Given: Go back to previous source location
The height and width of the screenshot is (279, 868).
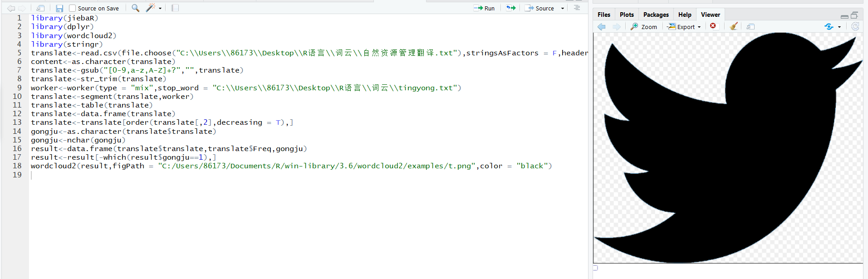Looking at the screenshot, I should point(11,8).
